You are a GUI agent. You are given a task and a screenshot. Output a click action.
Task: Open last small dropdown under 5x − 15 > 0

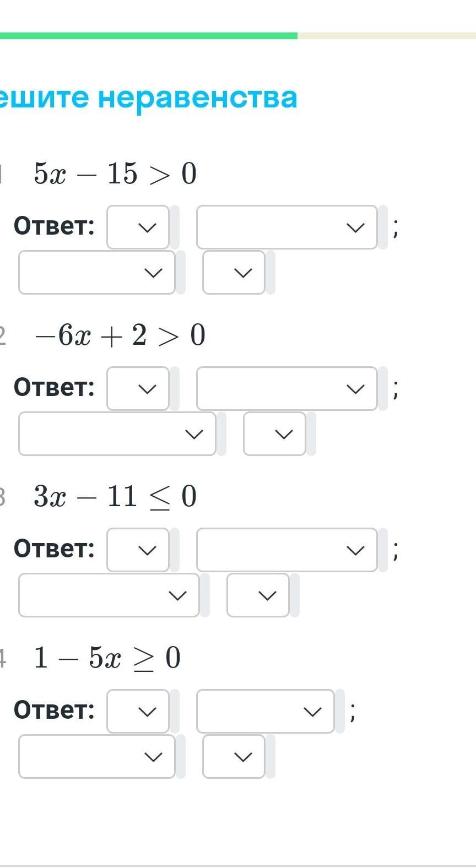(x=234, y=272)
